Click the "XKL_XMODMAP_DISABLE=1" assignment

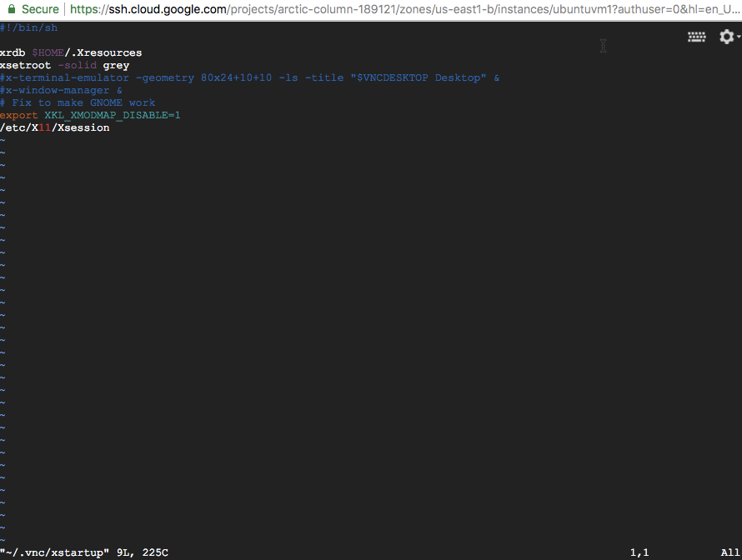pos(113,115)
